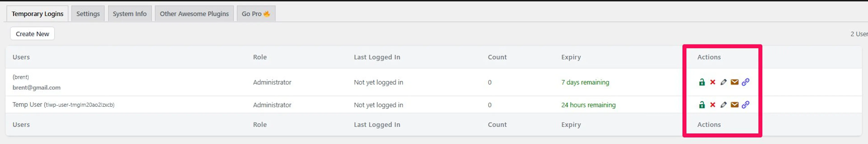Viewport: 868px width, 144px height.
Task: Click the Users column header
Action: (21, 57)
